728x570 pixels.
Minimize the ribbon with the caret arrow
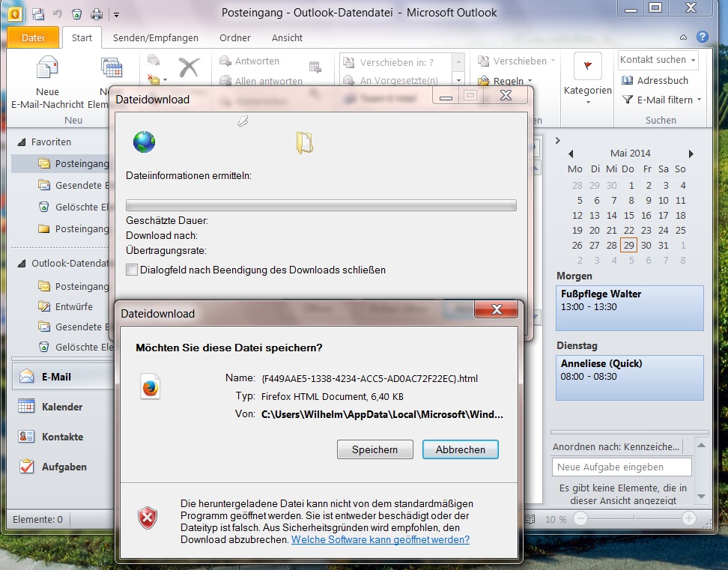(683, 37)
